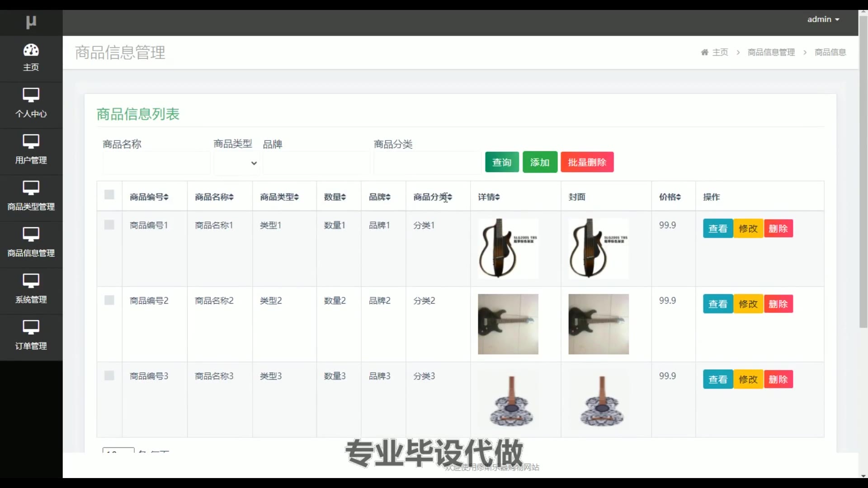
Task: Open 商品类型管理 monitor icon in sidebar
Action: pyautogui.click(x=31, y=188)
